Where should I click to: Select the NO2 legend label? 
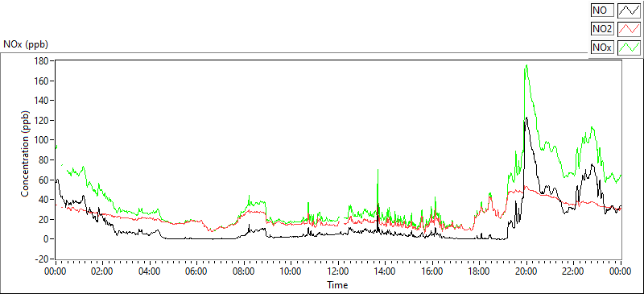pyautogui.click(x=602, y=29)
